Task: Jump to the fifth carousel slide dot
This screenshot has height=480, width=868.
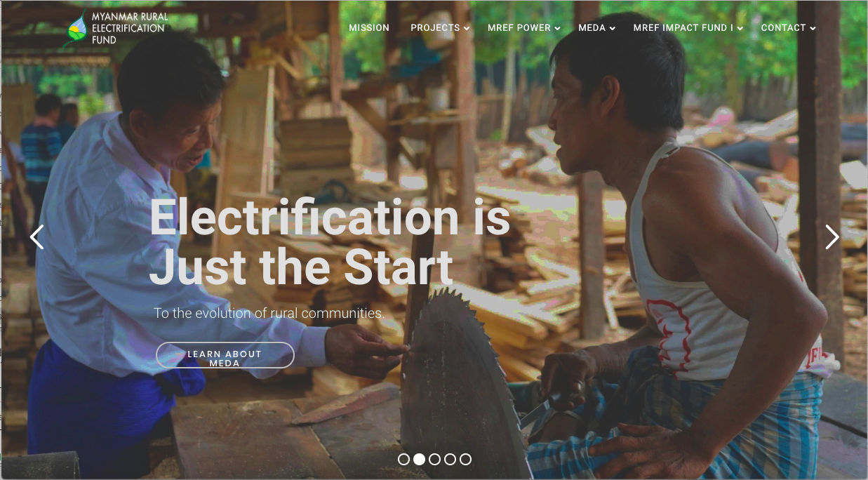Action: tap(465, 459)
